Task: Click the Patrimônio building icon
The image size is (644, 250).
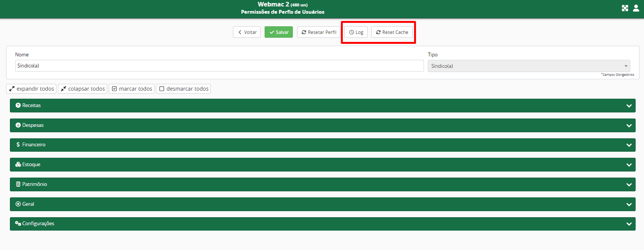Action: 18,184
